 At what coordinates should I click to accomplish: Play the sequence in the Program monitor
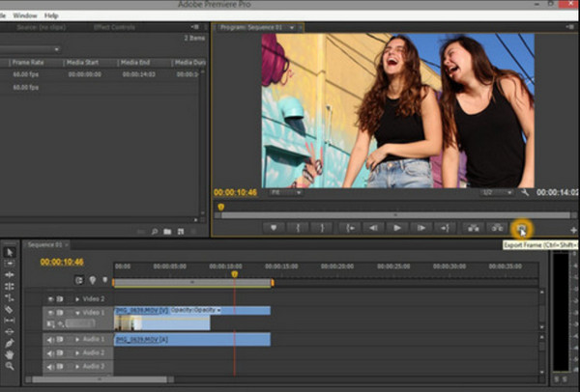click(397, 228)
